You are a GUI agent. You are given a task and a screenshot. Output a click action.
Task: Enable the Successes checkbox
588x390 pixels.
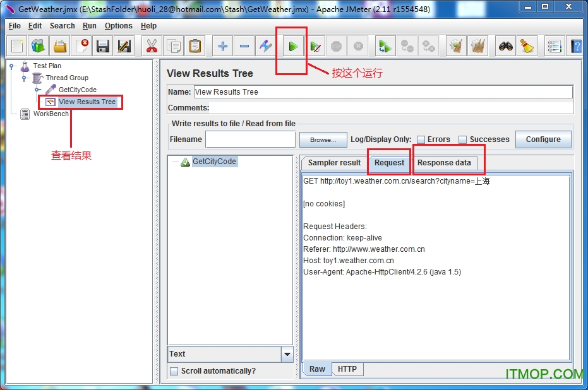tap(463, 139)
